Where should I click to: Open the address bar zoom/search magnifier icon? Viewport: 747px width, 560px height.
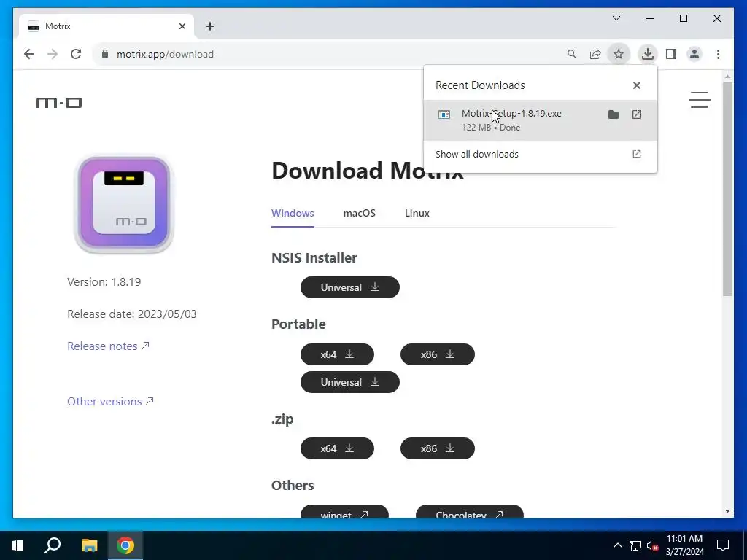pos(572,54)
